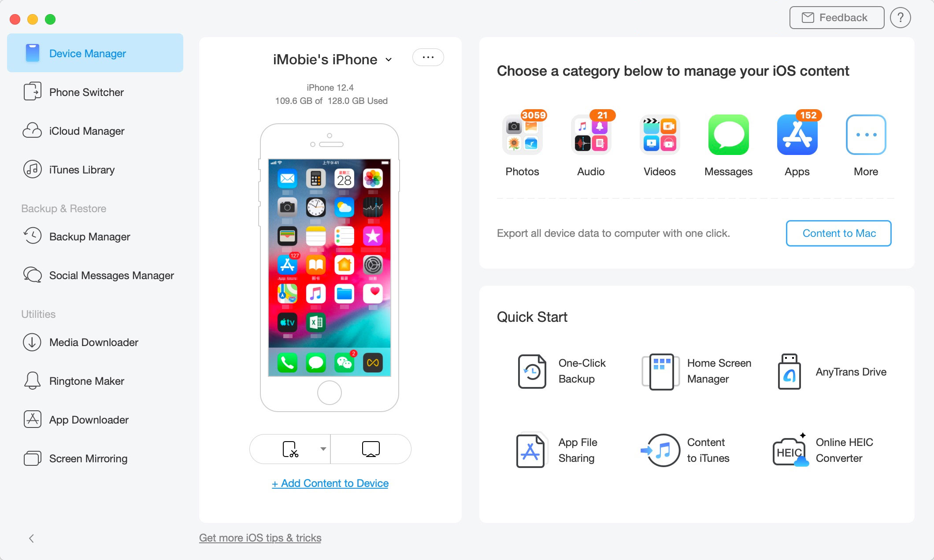
Task: Click Add Content to Device link
Action: (330, 483)
